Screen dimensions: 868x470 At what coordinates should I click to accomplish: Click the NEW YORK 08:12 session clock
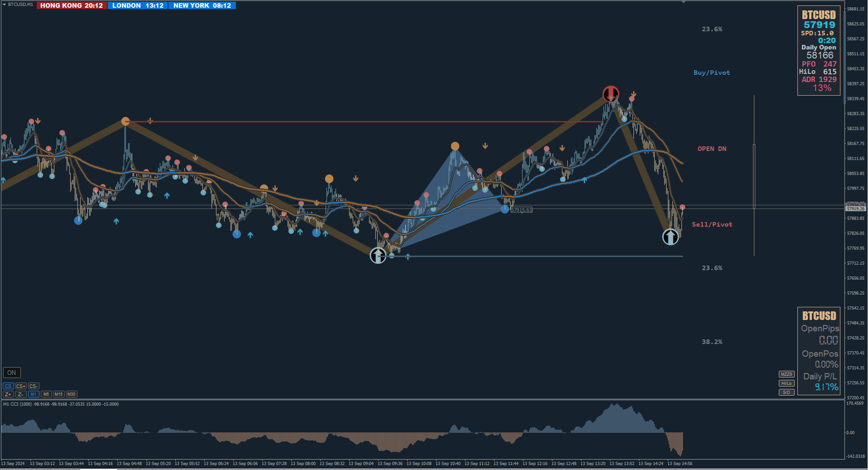coord(202,5)
